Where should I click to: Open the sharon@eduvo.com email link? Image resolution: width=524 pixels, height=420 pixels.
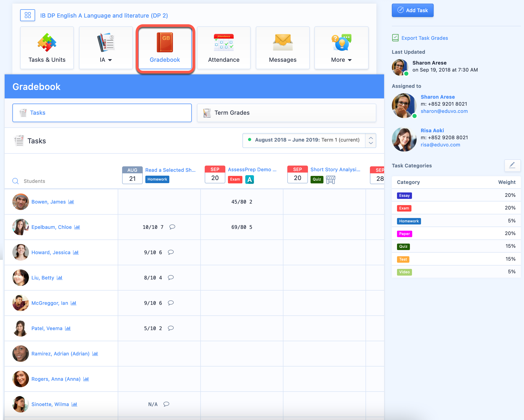(x=444, y=111)
